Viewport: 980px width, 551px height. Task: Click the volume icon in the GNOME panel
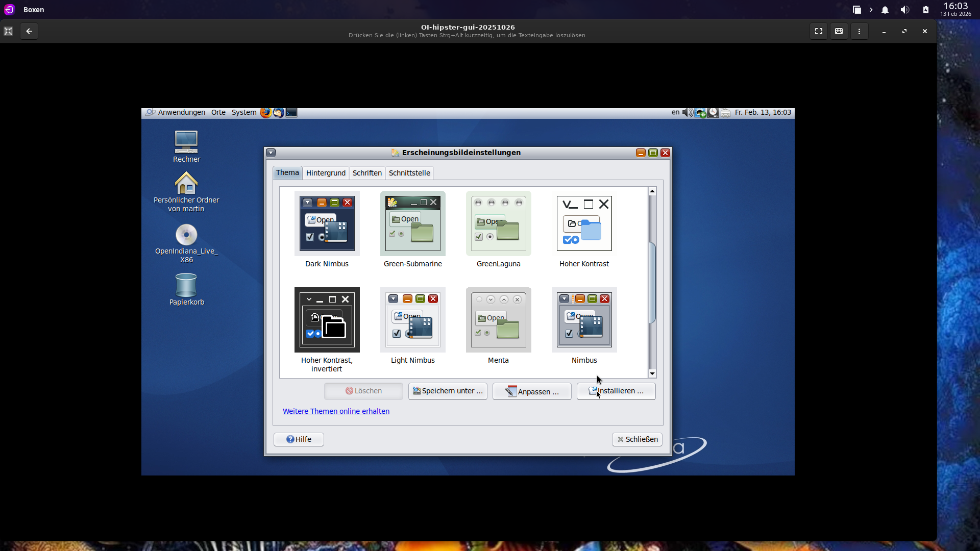tap(688, 113)
